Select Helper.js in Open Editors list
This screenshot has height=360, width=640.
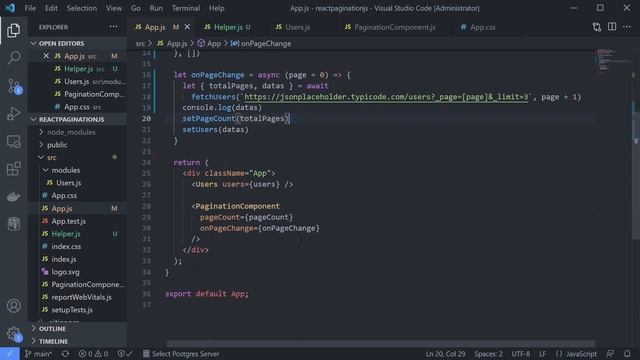pyautogui.click(x=78, y=69)
